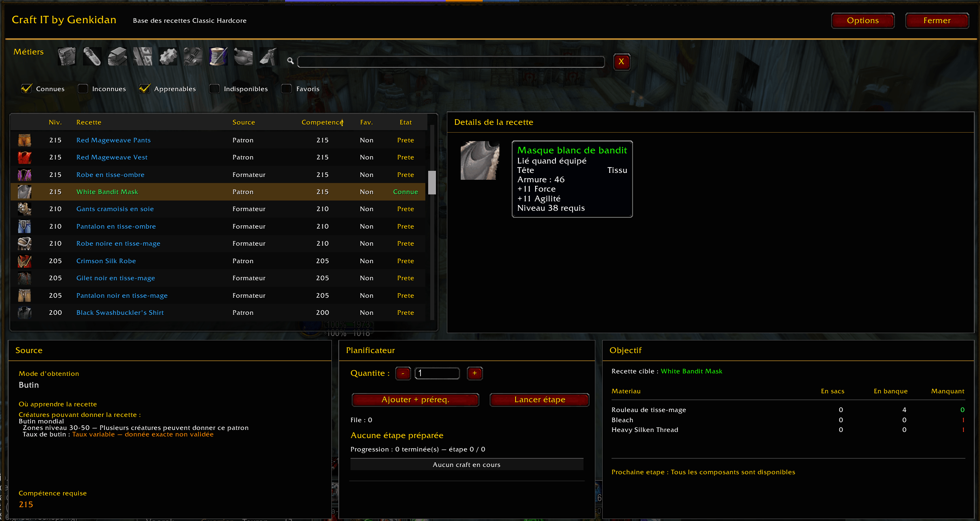980x521 pixels.
Task: Click the Black Swashbuckler's Shirt item icon
Action: click(24, 312)
